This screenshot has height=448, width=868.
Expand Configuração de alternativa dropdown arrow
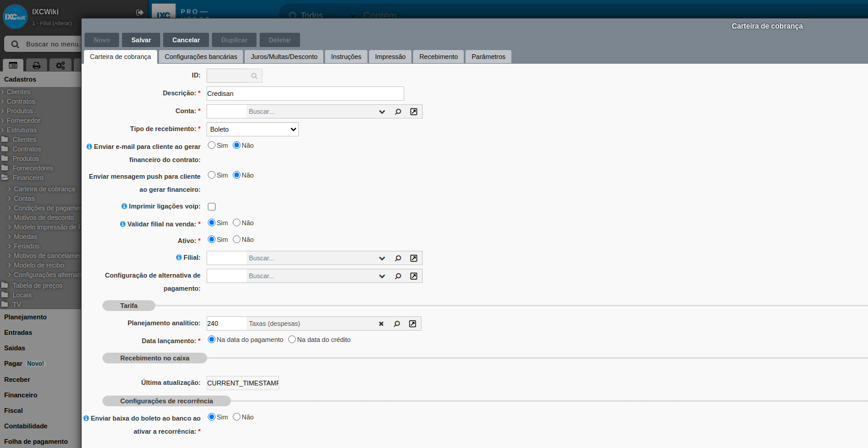pos(382,276)
